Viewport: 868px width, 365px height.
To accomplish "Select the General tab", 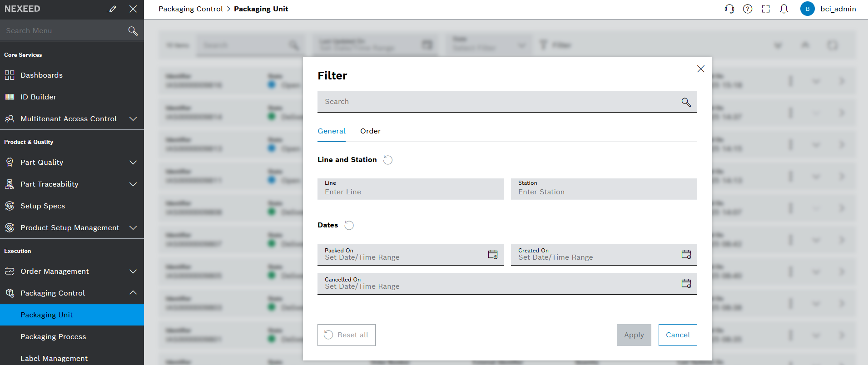I will tap(331, 131).
